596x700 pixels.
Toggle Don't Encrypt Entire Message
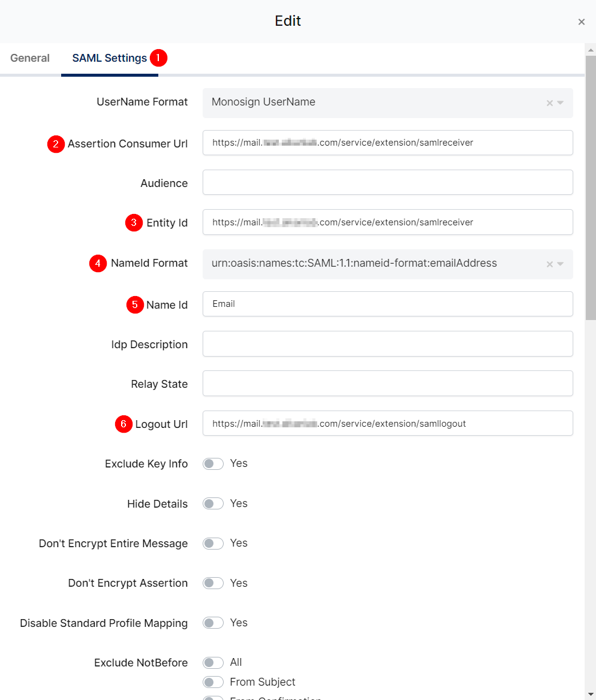pos(213,544)
